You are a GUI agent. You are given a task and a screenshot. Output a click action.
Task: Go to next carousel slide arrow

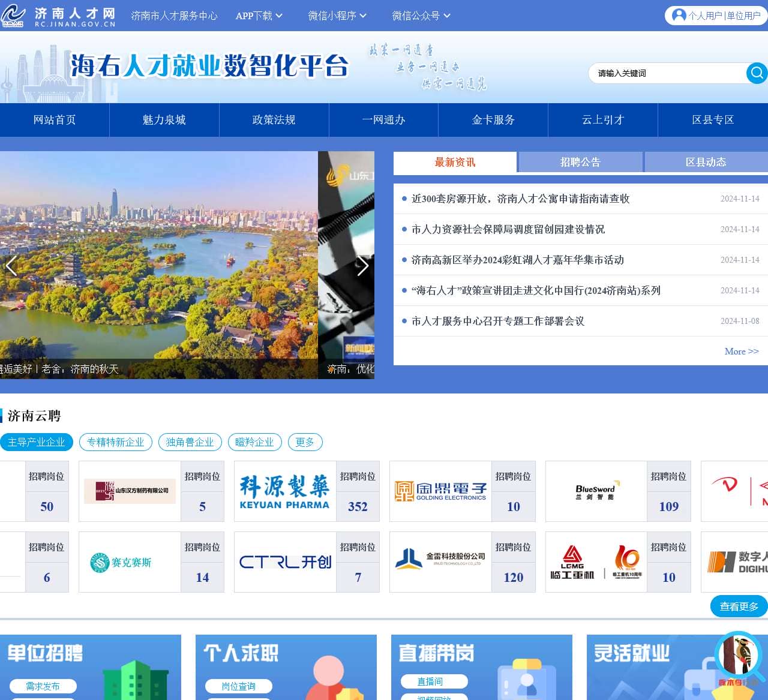(x=362, y=265)
